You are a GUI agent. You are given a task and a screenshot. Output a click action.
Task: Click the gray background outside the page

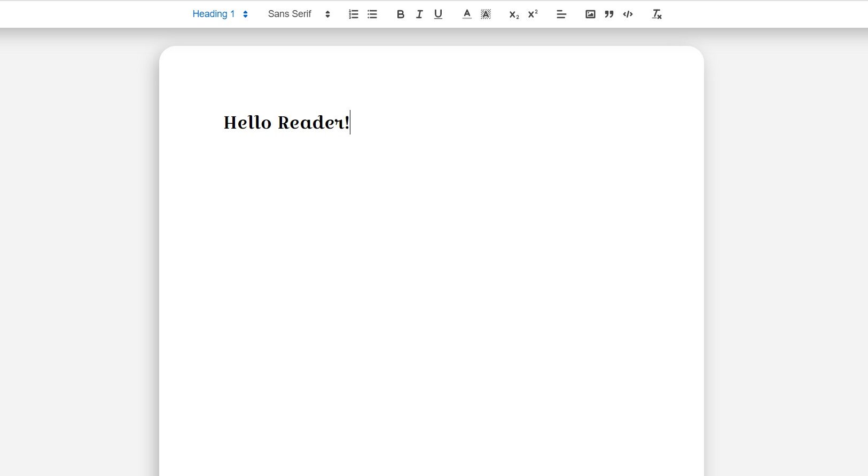tap(80, 240)
